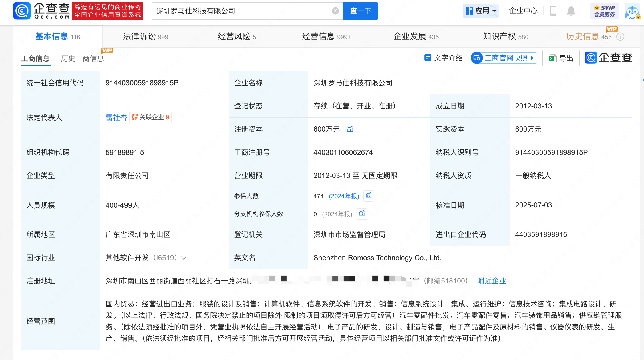
Task: Select the 历史工商信息 sub-tab
Action: 82,58
